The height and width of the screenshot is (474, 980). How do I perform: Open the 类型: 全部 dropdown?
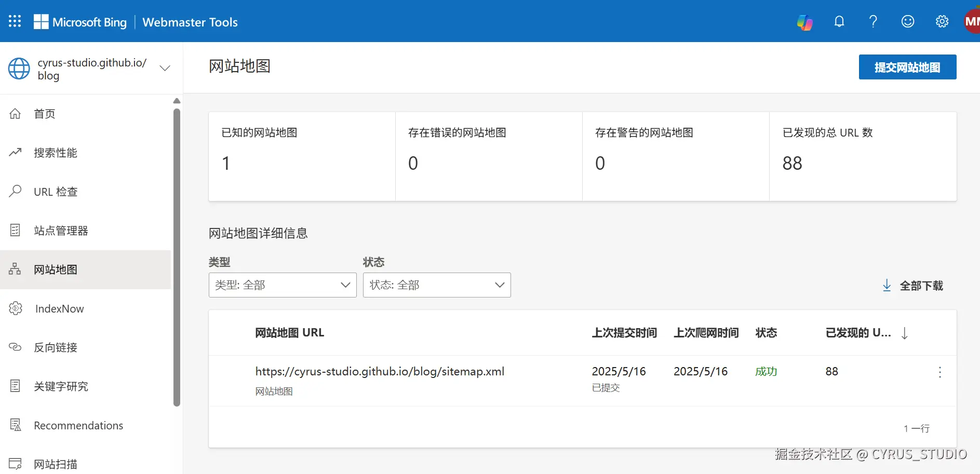click(x=283, y=285)
